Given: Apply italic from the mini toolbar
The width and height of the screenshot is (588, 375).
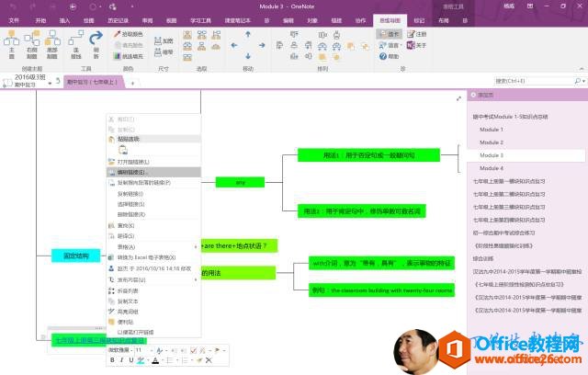Looking at the screenshot, I should pos(121,360).
